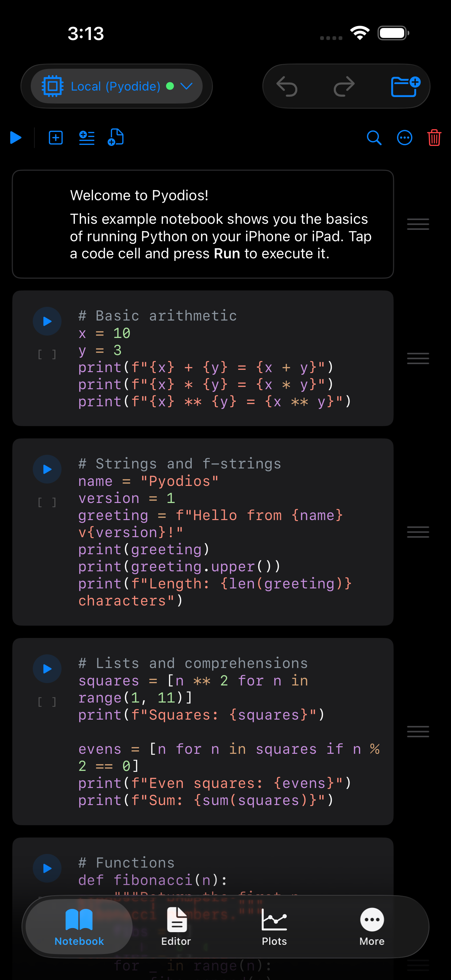Tap the '# Strings and f-strings' comment
This screenshot has width=451, height=980.
coord(179,464)
